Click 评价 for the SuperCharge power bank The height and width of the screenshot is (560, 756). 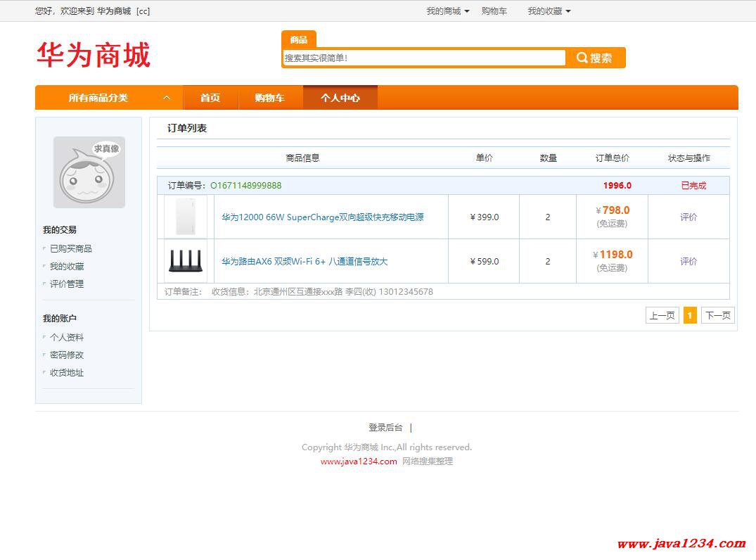688,217
